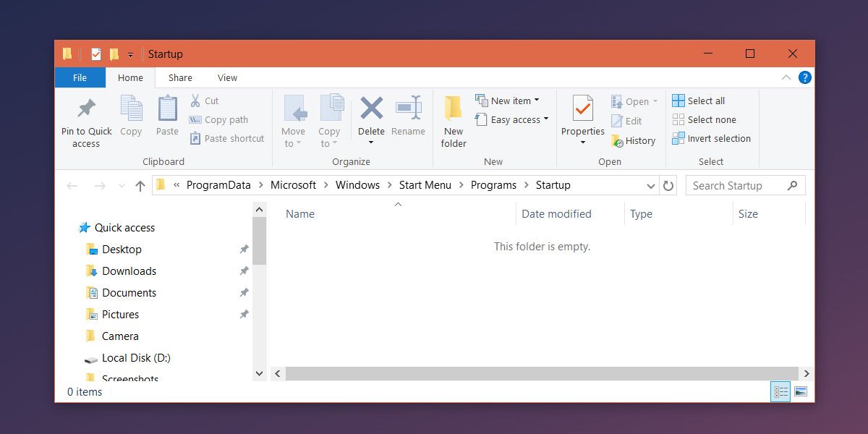868x434 pixels.
Task: Open Properties checkmark icon
Action: [x=582, y=109]
